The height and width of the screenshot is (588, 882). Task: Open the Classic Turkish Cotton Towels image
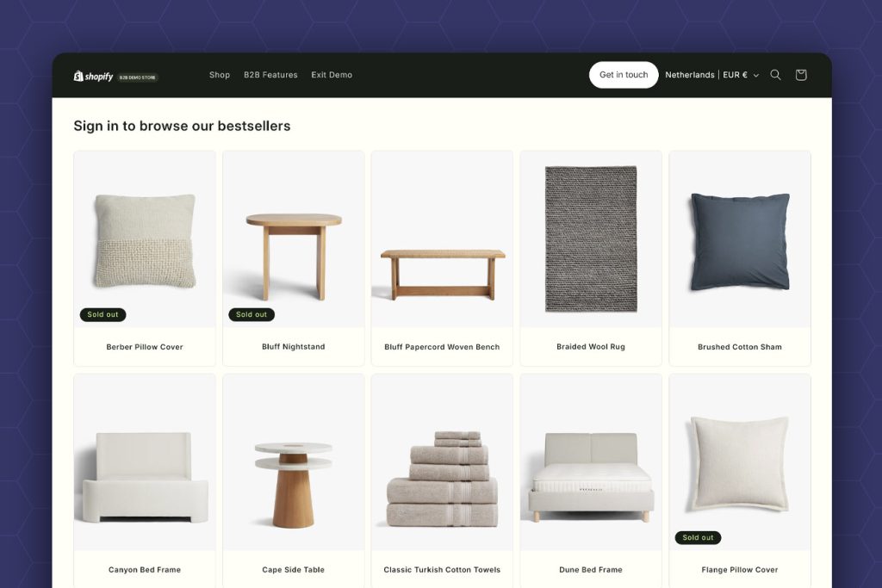coord(442,462)
